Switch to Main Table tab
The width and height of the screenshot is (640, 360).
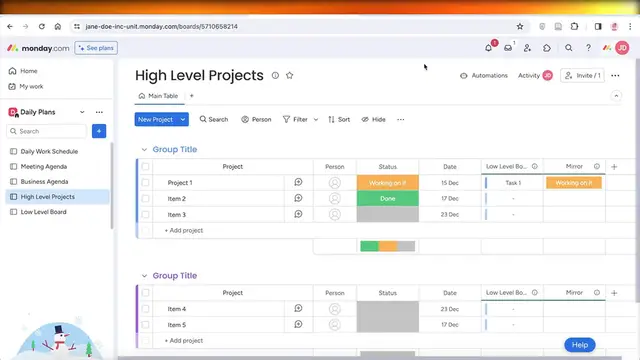click(159, 96)
